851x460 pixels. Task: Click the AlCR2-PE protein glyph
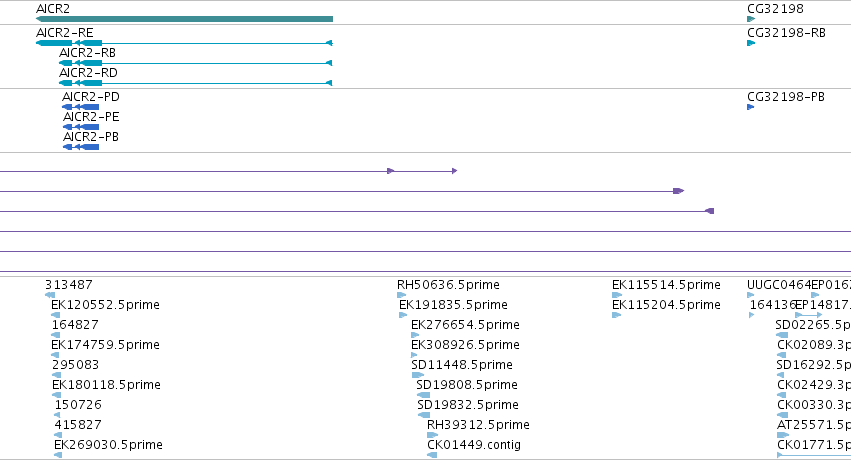pos(81,127)
